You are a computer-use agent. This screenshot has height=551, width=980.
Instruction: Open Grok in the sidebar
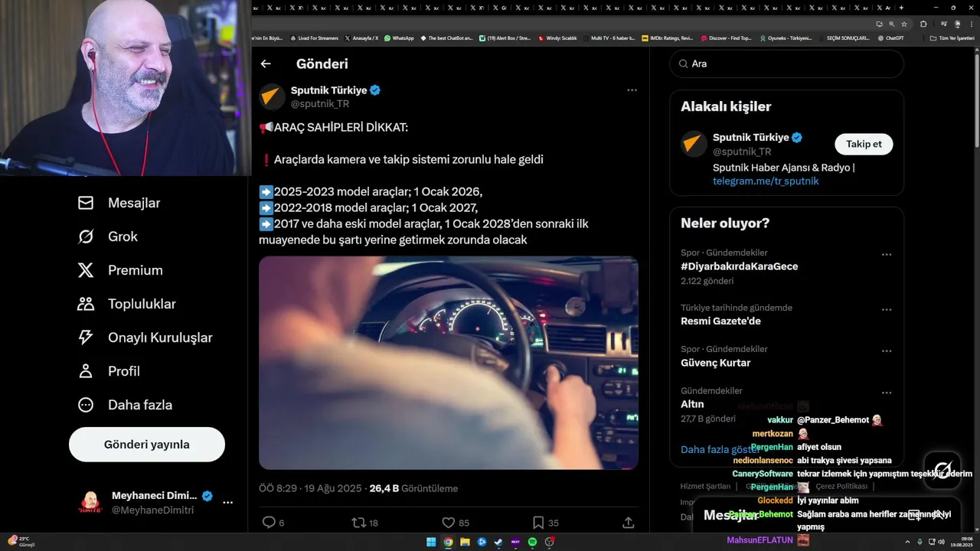click(108, 236)
